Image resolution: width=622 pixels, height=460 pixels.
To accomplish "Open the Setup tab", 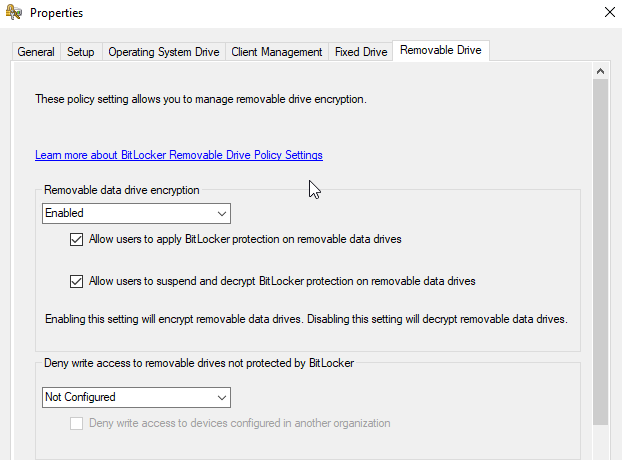I will pyautogui.click(x=81, y=52).
